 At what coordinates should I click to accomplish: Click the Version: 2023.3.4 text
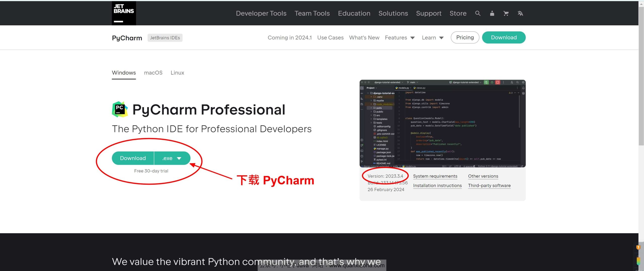coord(385,176)
